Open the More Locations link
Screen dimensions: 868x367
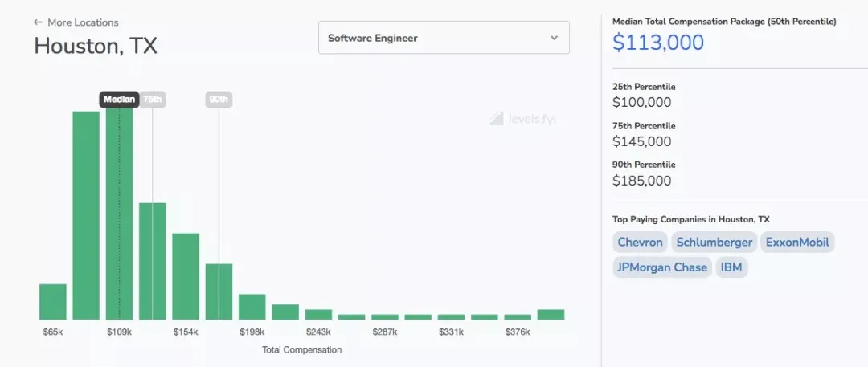pyautogui.click(x=83, y=22)
